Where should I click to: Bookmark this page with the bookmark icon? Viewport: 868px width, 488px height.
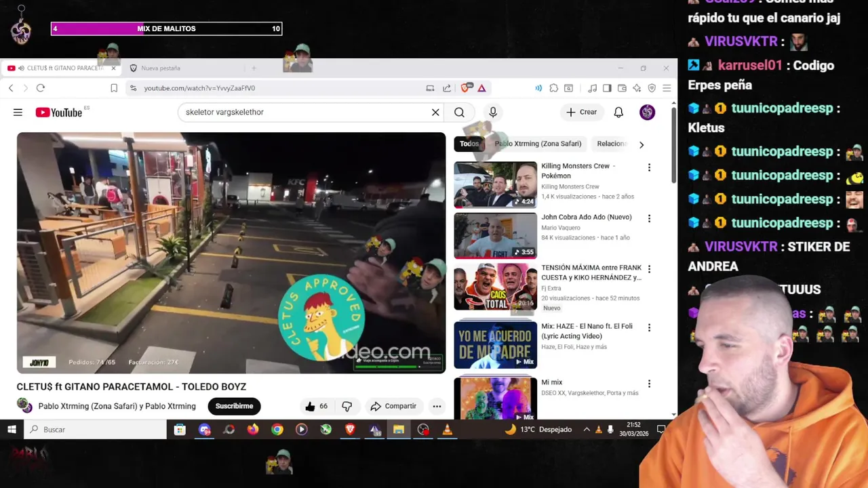(114, 88)
